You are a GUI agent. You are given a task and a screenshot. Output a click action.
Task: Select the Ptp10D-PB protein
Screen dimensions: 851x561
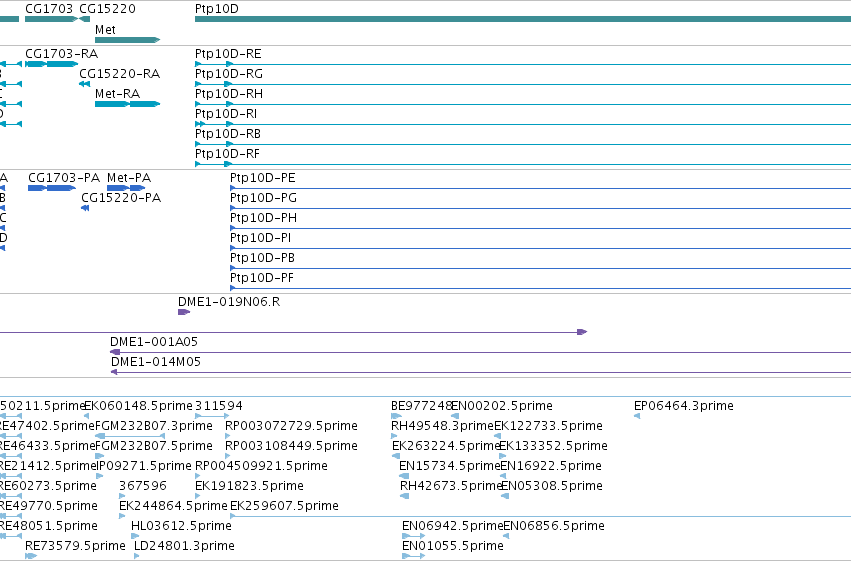pyautogui.click(x=541, y=269)
